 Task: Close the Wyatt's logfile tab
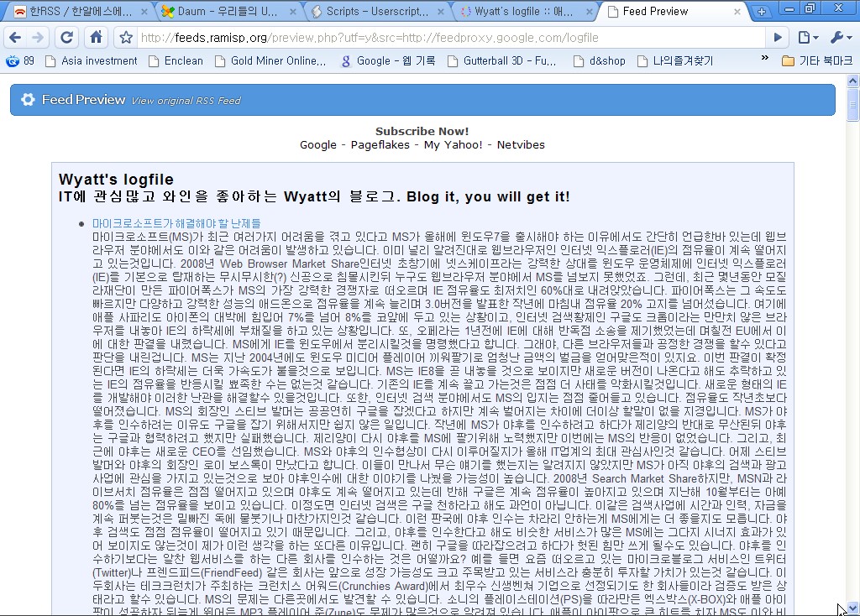[x=589, y=11]
